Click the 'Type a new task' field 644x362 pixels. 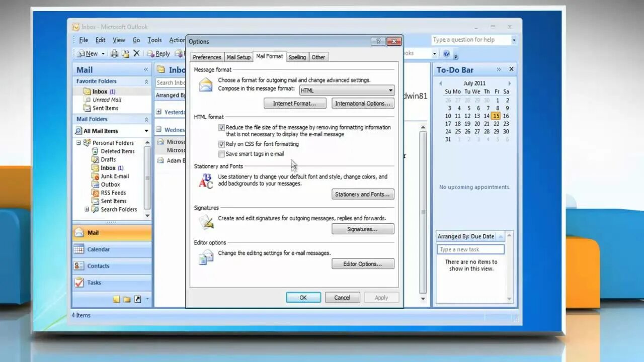(x=470, y=249)
